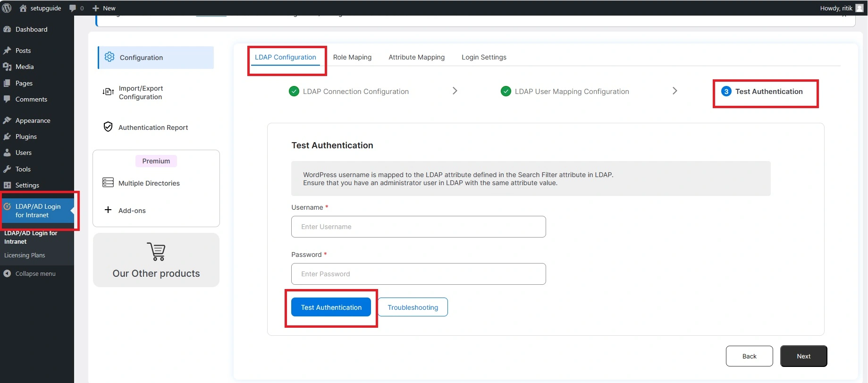
Task: Open the user avatar next to Howdy, ritik
Action: 860,8
